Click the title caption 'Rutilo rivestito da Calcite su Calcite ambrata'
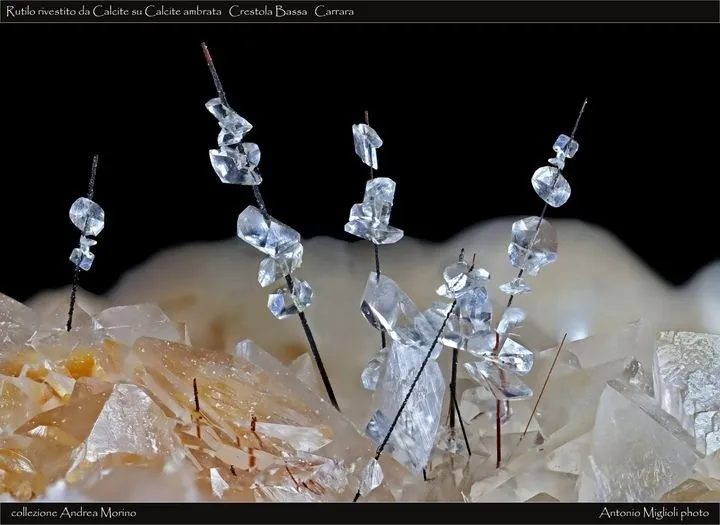The width and height of the screenshot is (720, 525). point(114,11)
